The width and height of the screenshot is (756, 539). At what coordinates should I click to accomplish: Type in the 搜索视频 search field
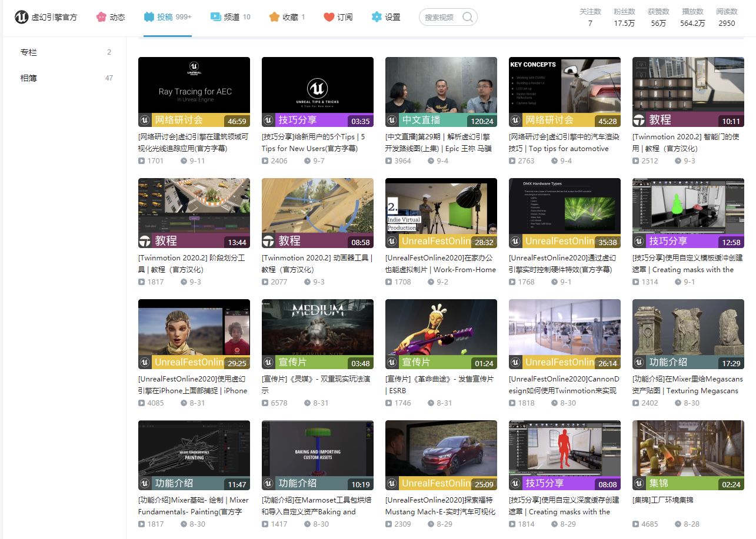pyautogui.click(x=441, y=17)
